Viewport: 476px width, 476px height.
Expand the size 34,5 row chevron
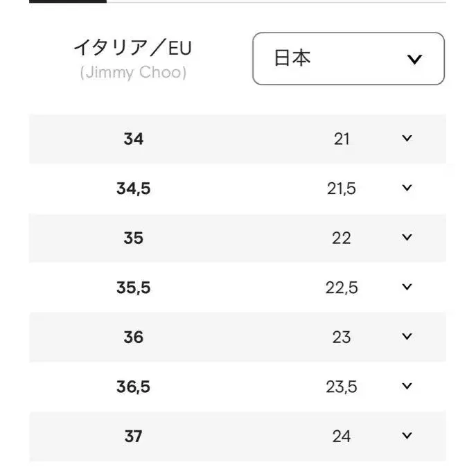[x=407, y=188]
